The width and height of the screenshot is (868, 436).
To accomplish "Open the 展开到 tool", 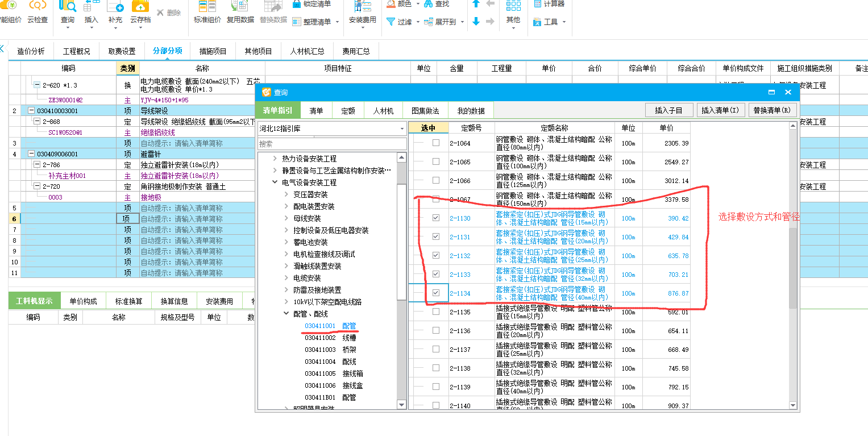I will tap(440, 22).
